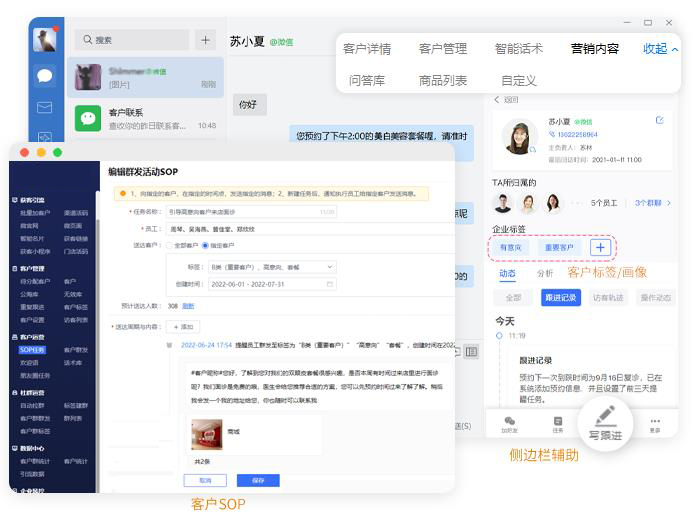Select the 操作动态 filter chip
Image resolution: width=693 pixels, height=521 pixels.
(656, 298)
